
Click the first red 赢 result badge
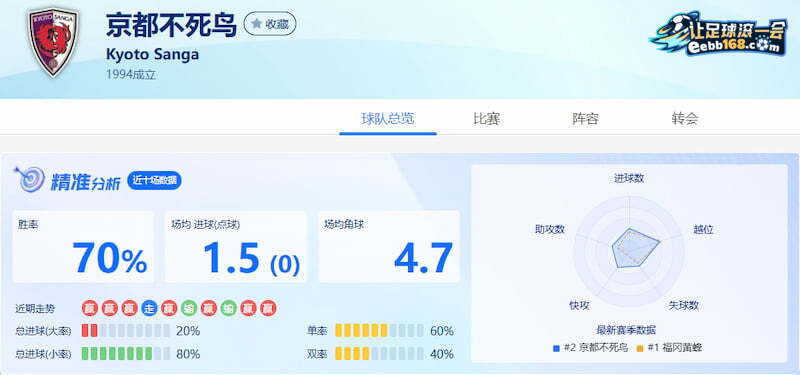coord(89,309)
